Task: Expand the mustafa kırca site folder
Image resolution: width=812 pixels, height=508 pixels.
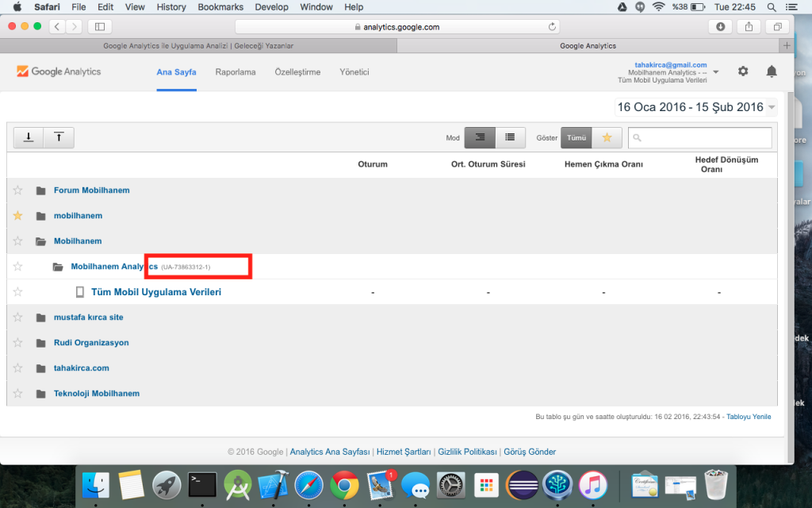Action: (41, 317)
